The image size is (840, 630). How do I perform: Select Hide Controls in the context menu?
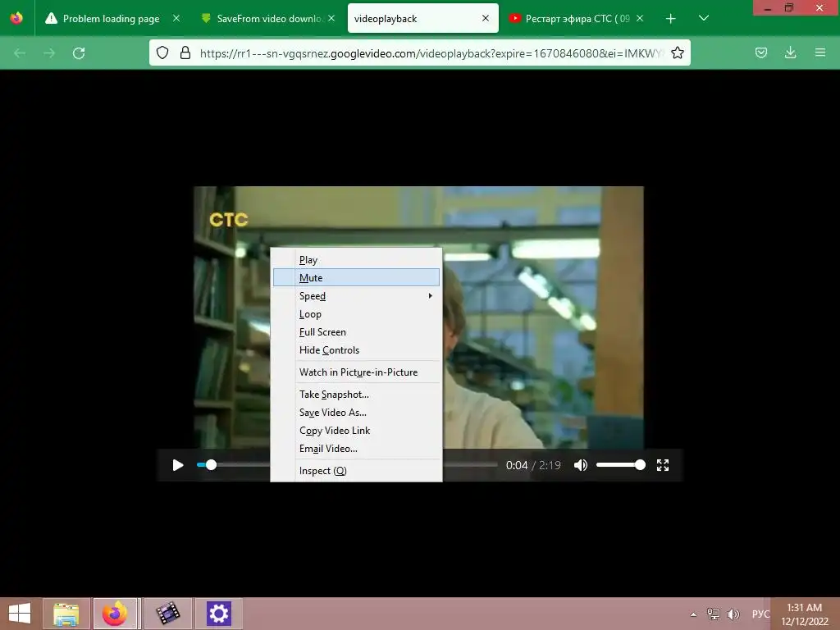pos(356,350)
